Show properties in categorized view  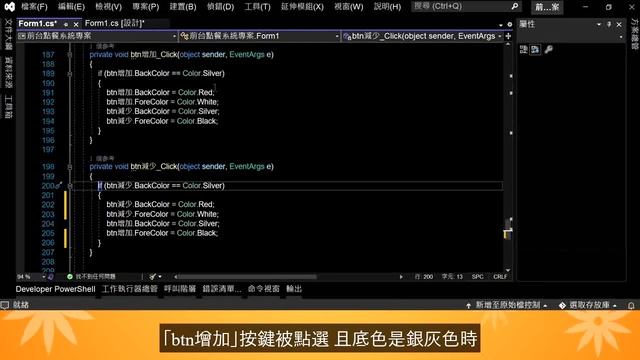(524, 50)
